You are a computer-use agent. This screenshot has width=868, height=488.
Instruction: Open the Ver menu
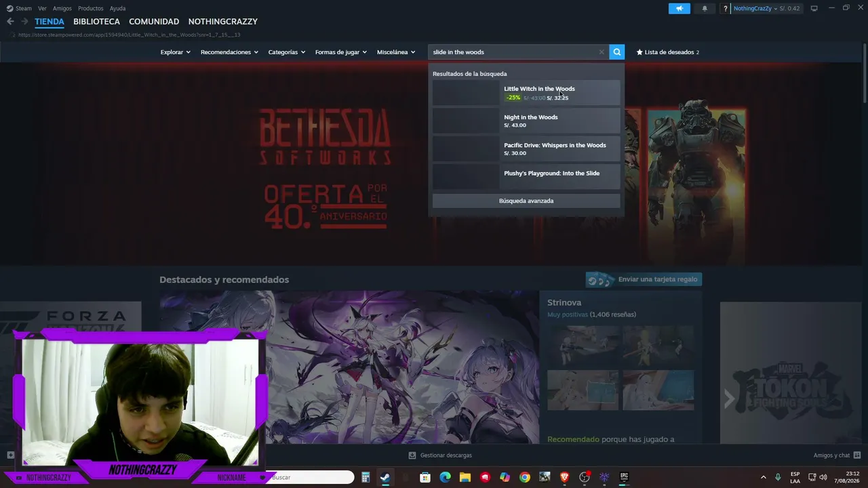point(42,8)
